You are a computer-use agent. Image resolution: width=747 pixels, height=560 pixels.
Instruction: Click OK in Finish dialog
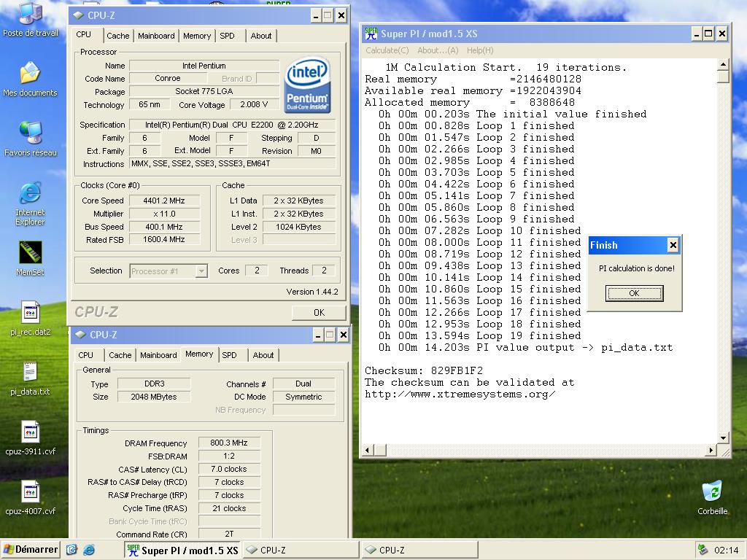tap(634, 293)
